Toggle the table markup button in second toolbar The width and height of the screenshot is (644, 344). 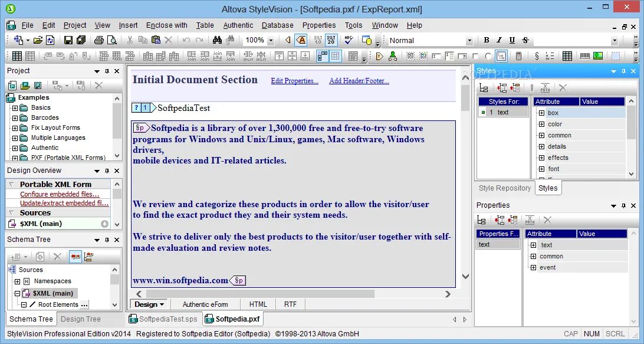click(x=323, y=56)
